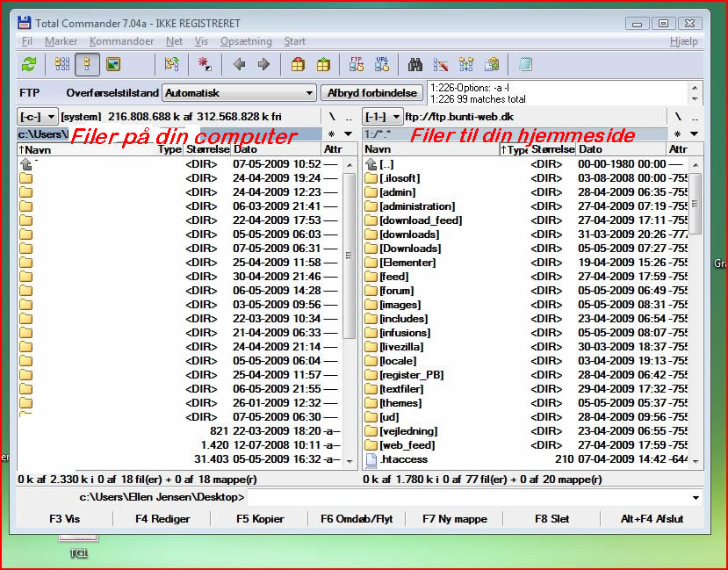The image size is (728, 570).
Task: Select the Full details view toolbar icon
Action: coord(87,64)
